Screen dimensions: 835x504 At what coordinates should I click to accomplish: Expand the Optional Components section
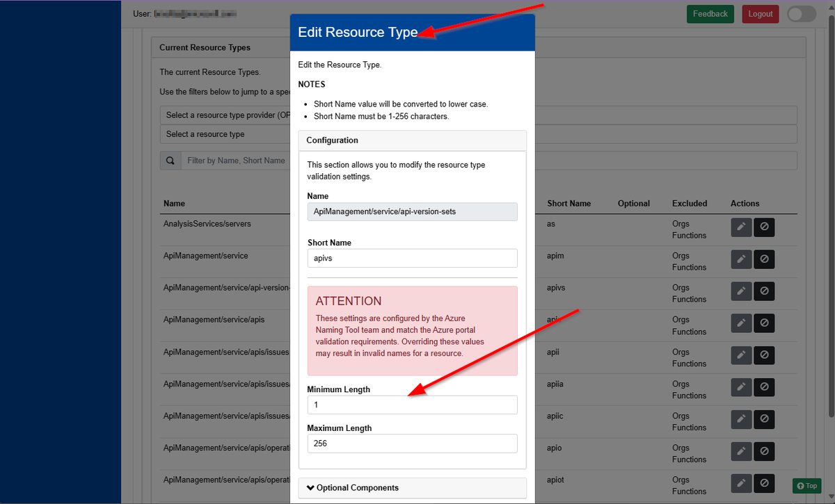412,487
